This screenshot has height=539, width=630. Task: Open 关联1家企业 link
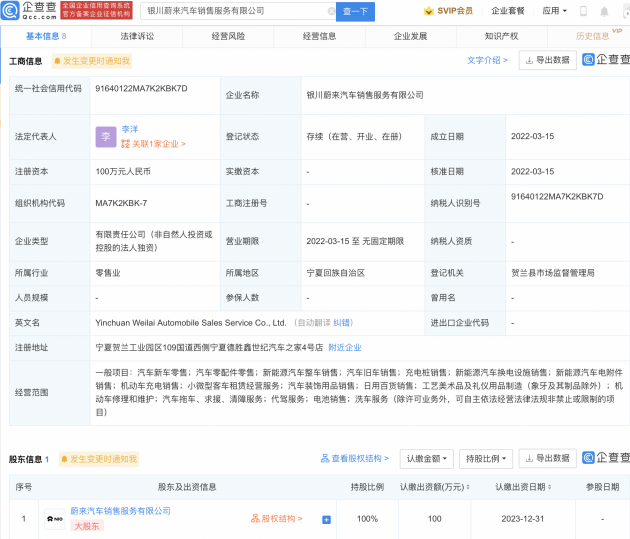(x=153, y=144)
